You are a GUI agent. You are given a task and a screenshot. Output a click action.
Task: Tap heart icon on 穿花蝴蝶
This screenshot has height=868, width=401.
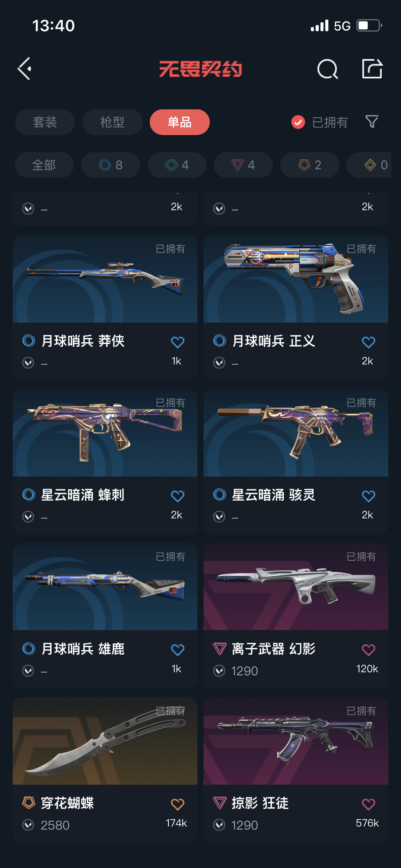177,804
